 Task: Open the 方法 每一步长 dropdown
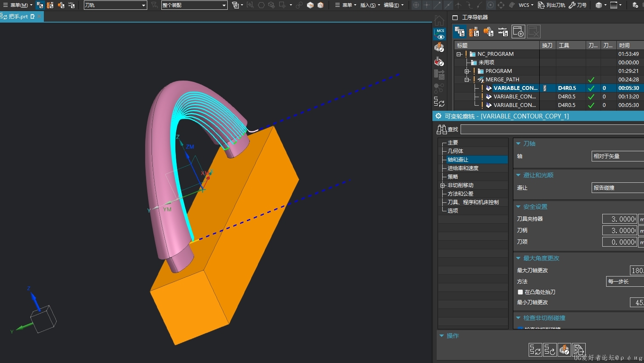click(x=625, y=282)
